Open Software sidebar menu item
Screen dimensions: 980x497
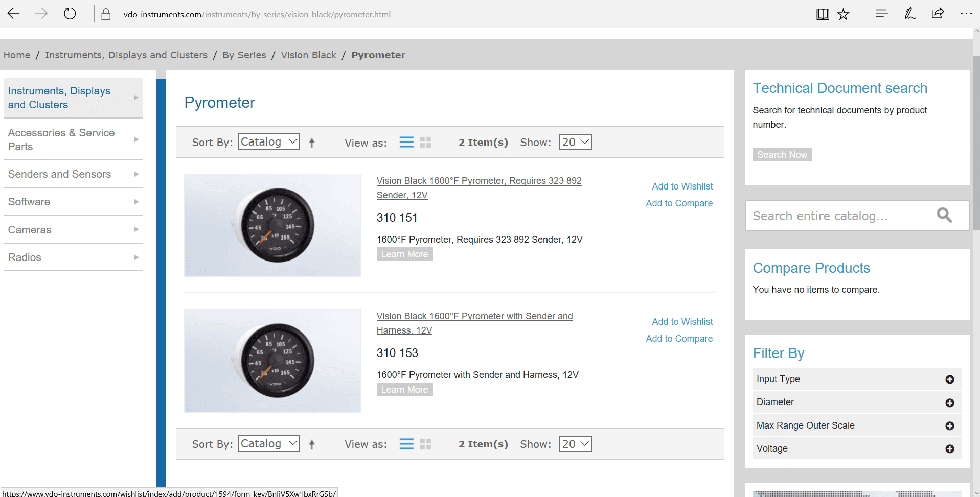[x=74, y=202]
